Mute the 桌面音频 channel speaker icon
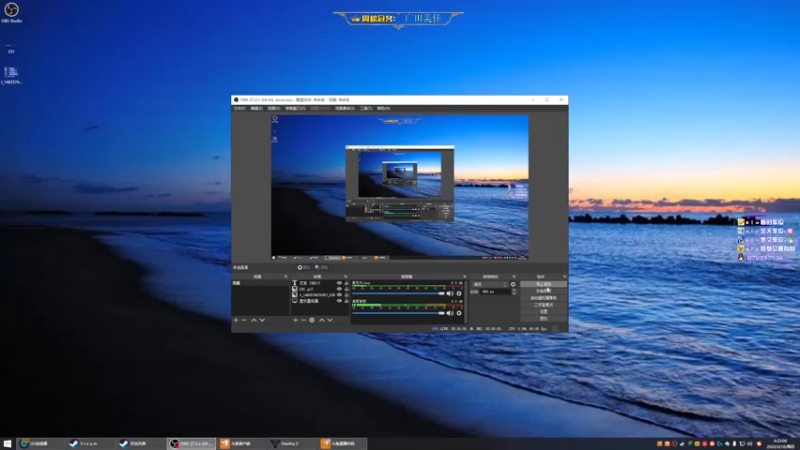 pos(449,313)
